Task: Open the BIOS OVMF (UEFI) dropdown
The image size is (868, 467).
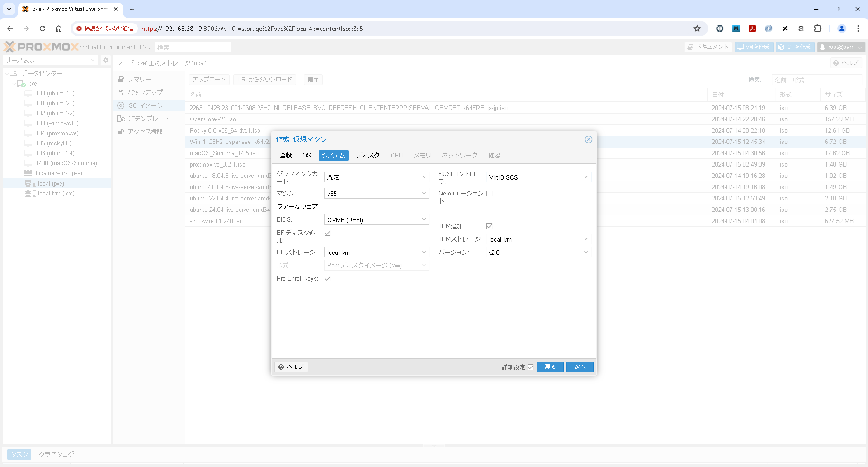Action: [377, 220]
